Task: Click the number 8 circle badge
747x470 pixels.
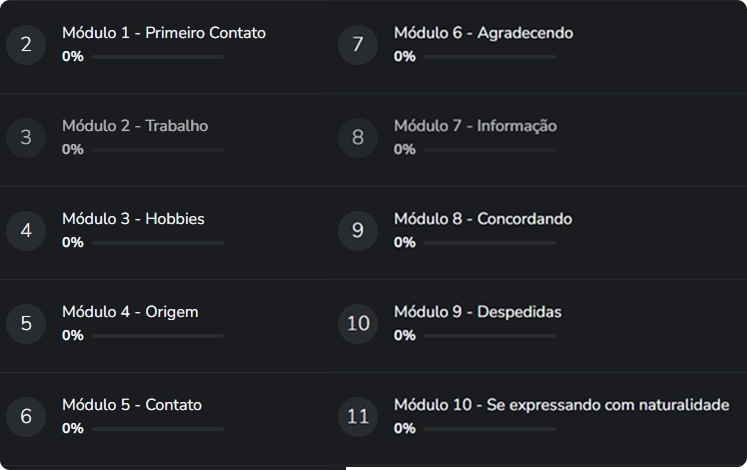Action: click(x=358, y=137)
